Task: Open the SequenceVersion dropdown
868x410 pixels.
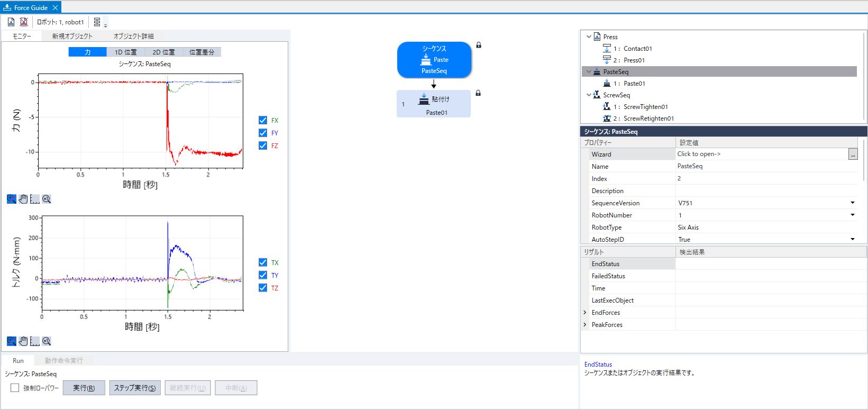Action: tap(852, 203)
